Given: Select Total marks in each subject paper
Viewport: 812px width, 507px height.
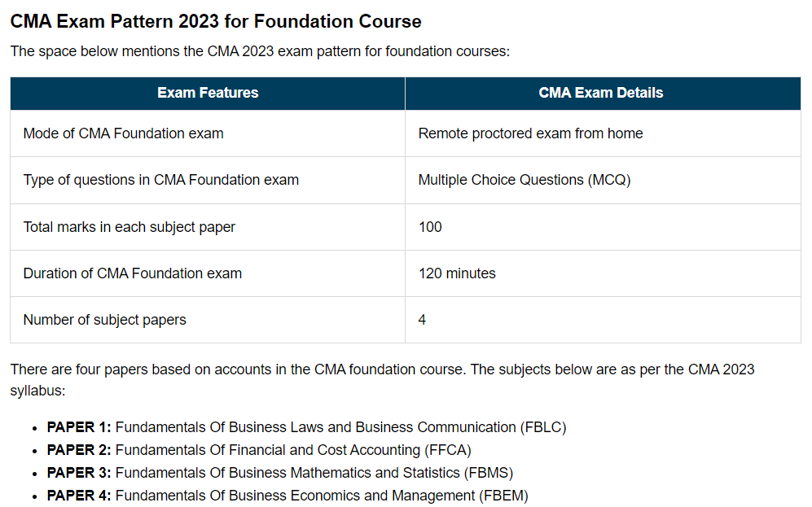Looking at the screenshot, I should click(x=129, y=227).
